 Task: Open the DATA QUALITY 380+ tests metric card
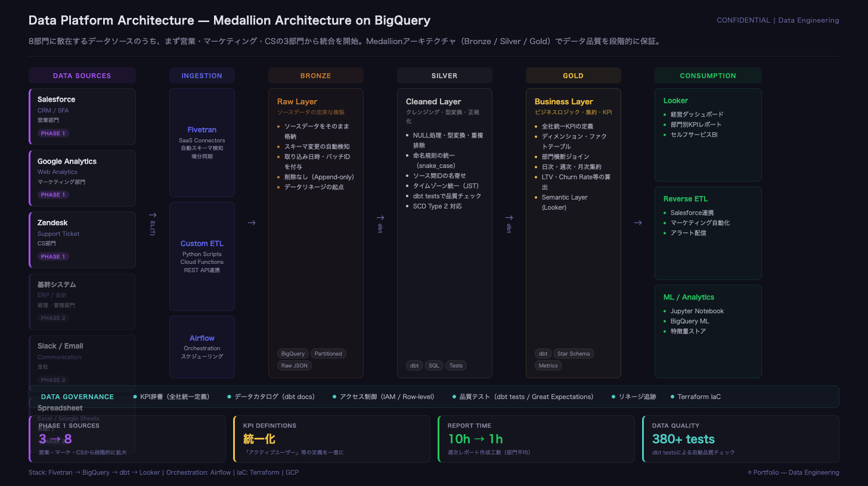pos(740,439)
